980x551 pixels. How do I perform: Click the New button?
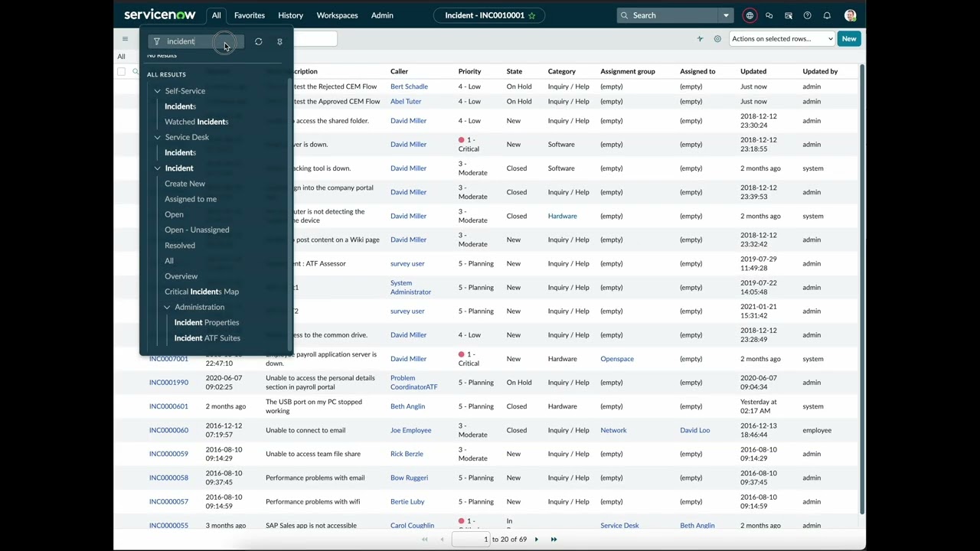(849, 38)
